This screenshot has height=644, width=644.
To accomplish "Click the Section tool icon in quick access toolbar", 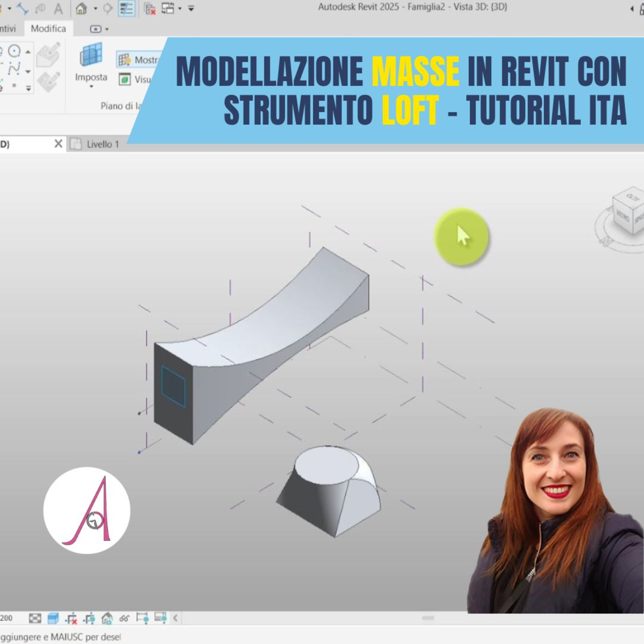I will pos(108,8).
